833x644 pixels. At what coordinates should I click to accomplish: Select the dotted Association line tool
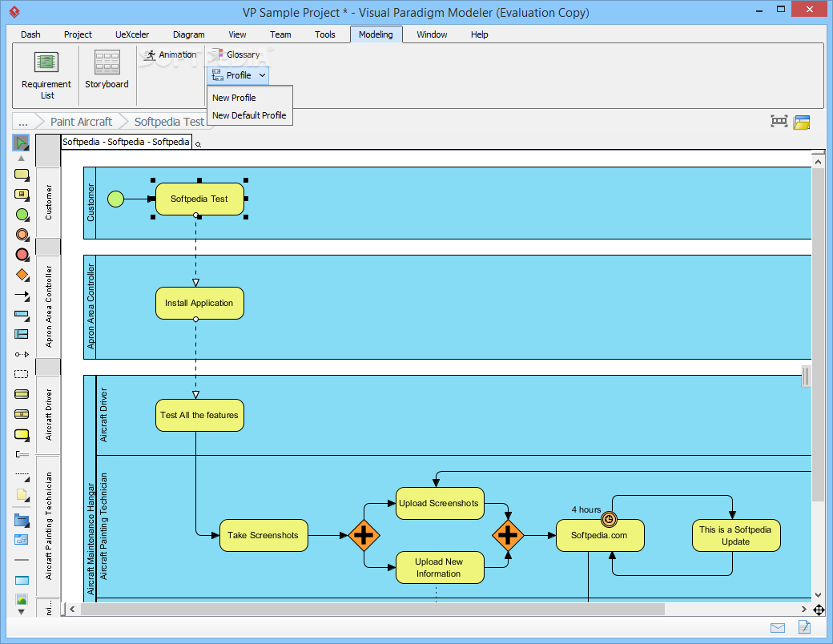22,476
